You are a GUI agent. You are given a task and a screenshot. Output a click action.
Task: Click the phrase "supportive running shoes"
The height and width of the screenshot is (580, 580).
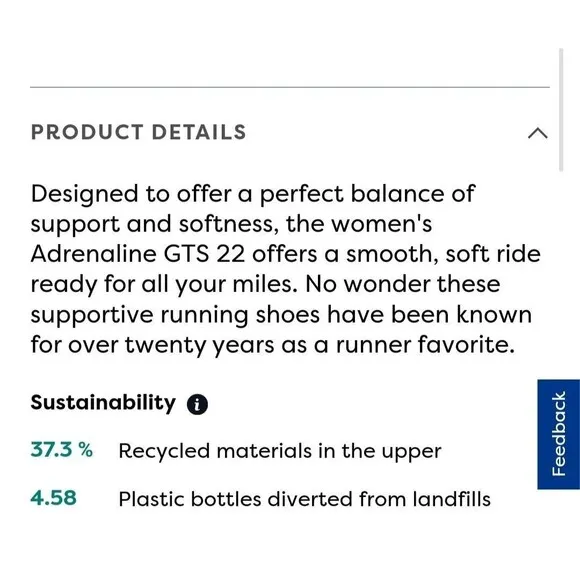(x=175, y=315)
